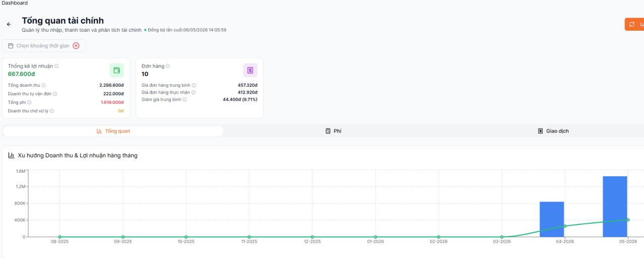Click the 1.6M y-axis label
The image size is (644, 258).
21,171
